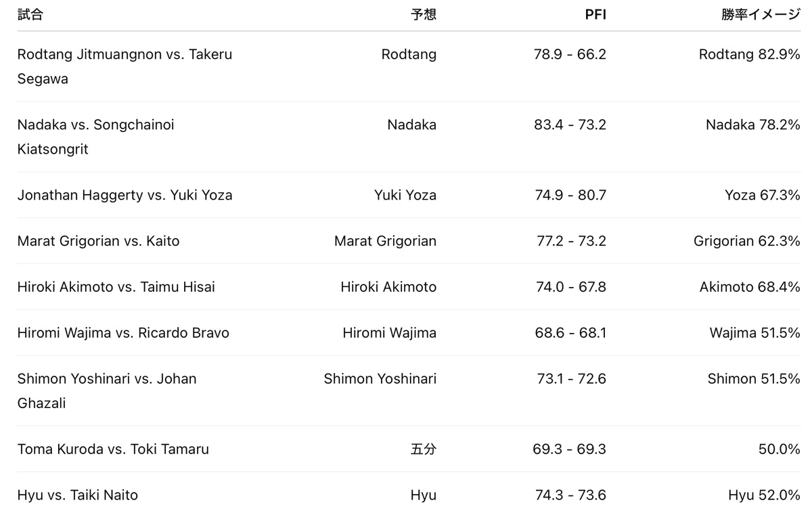Click the 試合 column header
Image resolution: width=812 pixels, height=513 pixels.
30,15
